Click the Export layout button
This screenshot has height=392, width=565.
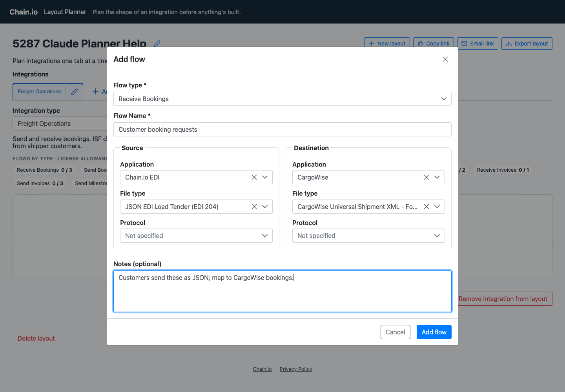pyautogui.click(x=527, y=44)
